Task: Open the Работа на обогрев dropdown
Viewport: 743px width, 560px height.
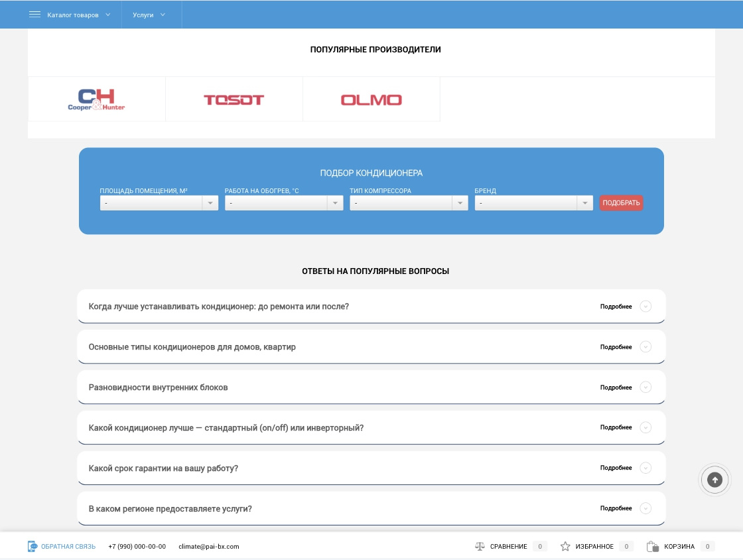Action: click(x=284, y=203)
